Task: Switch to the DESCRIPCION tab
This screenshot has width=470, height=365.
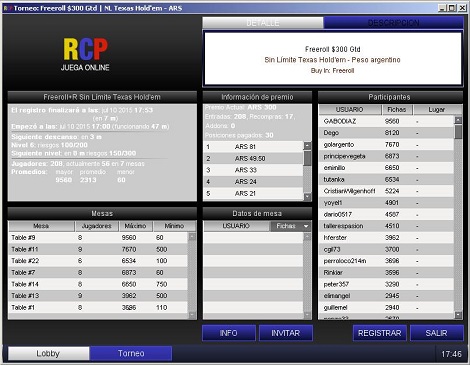Action: pos(393,23)
